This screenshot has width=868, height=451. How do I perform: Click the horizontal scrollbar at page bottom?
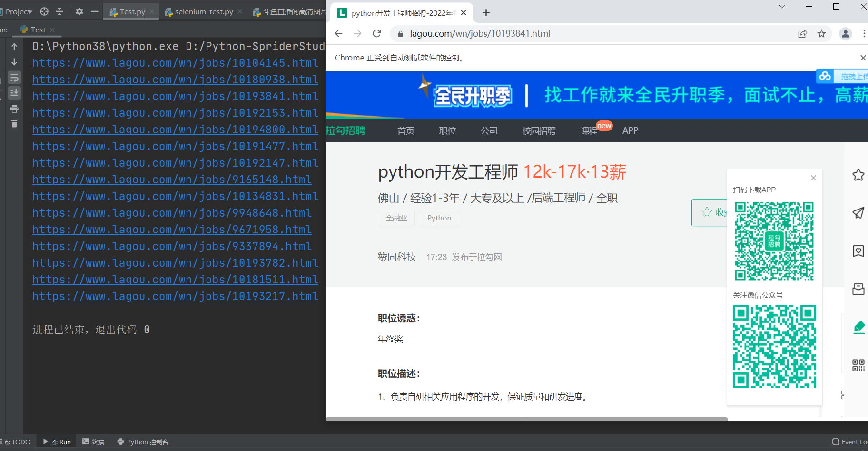527,419
